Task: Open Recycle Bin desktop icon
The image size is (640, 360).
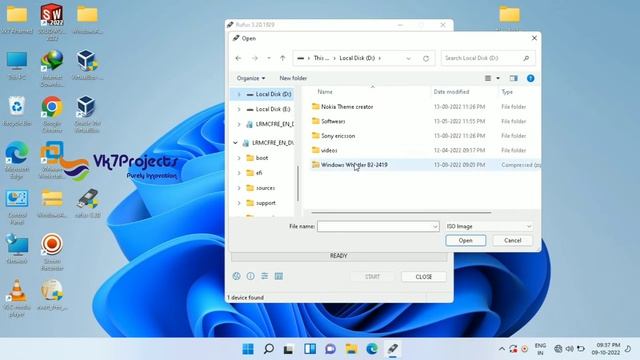Action: coord(17,111)
